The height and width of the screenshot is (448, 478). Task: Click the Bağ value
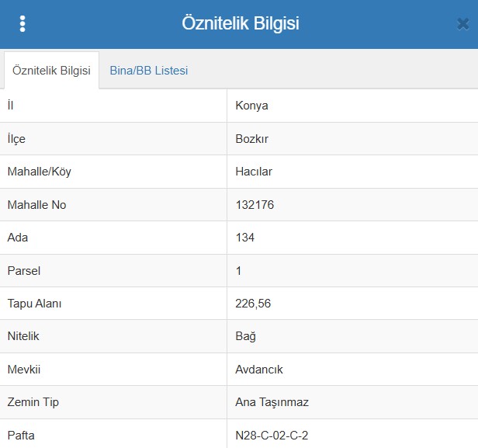click(x=245, y=336)
